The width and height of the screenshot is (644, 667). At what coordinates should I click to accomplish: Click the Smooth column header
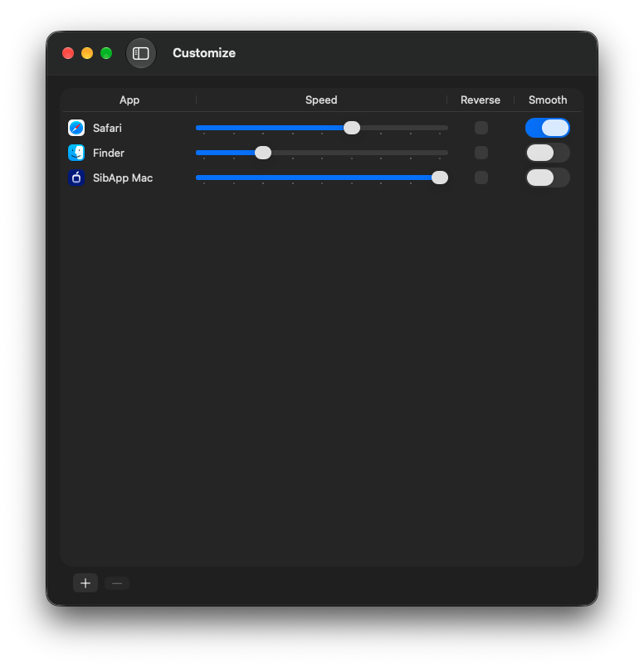[548, 100]
